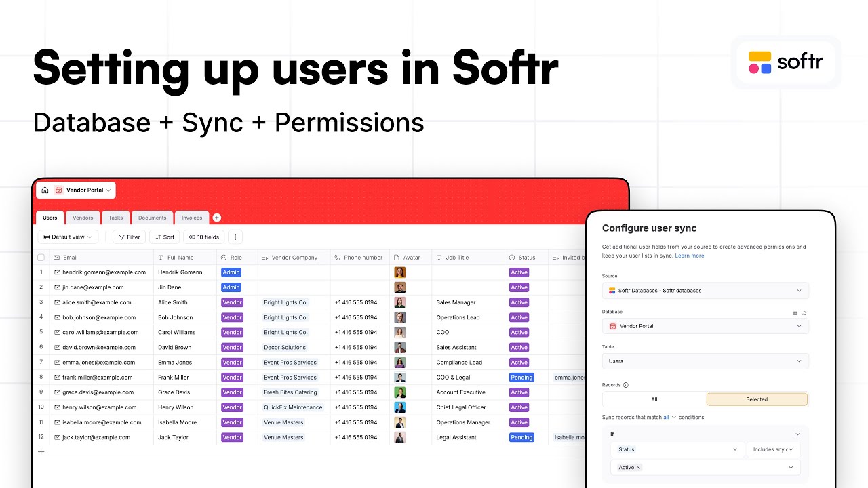The image size is (868, 488).
Task: Open the Table dropdown showing Users
Action: tap(705, 361)
